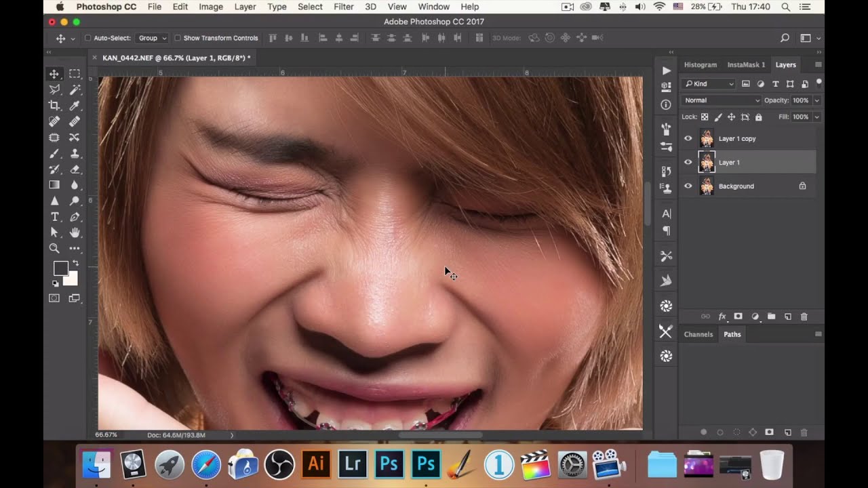Select the Crop tool
868x488 pixels.
pyautogui.click(x=54, y=106)
